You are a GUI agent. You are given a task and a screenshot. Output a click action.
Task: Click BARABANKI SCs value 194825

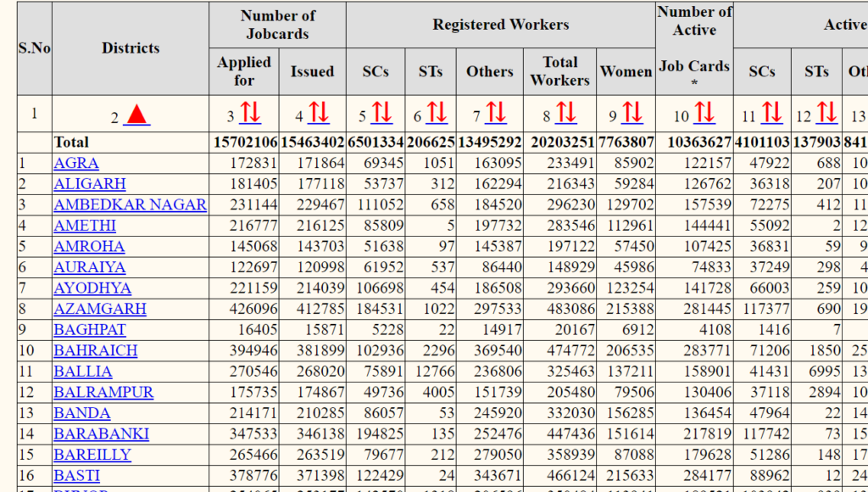click(x=380, y=433)
